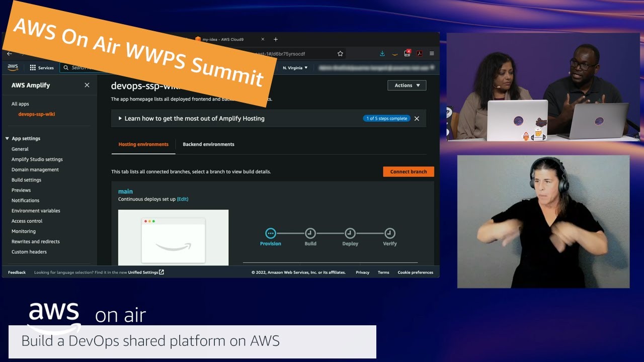Click the Edit continuous deploys link
The image size is (644, 362).
point(183,199)
